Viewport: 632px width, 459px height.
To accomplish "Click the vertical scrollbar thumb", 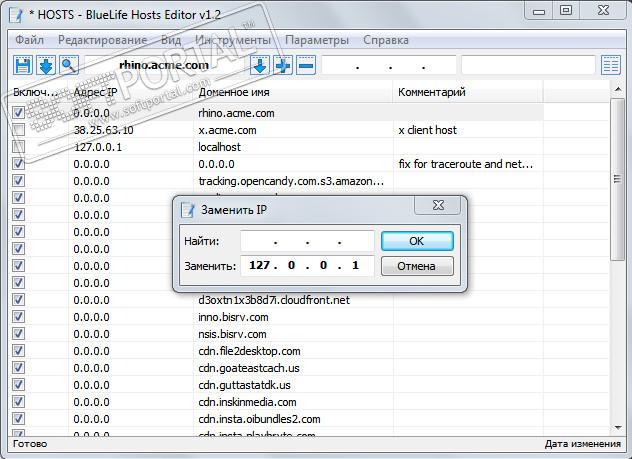I will pyautogui.click(x=617, y=179).
